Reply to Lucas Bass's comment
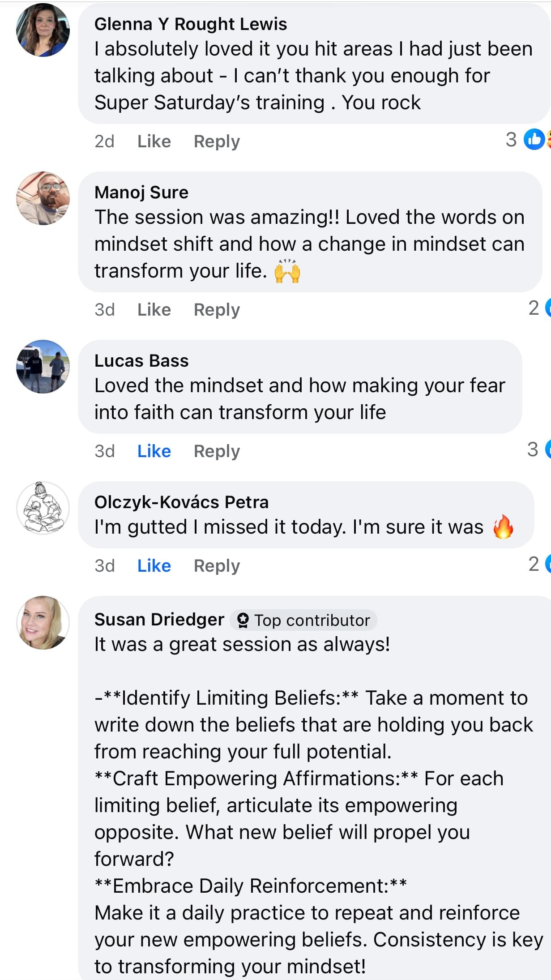 point(217,451)
